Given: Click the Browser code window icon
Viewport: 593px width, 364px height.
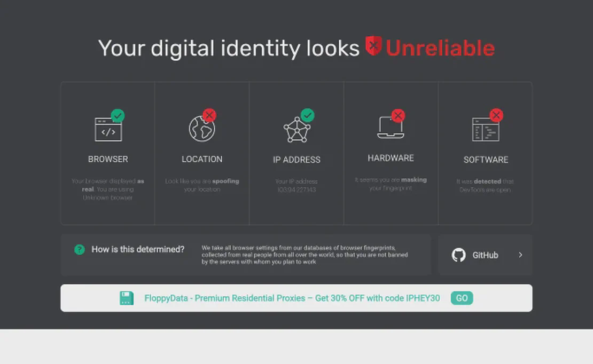Looking at the screenshot, I should click(108, 130).
